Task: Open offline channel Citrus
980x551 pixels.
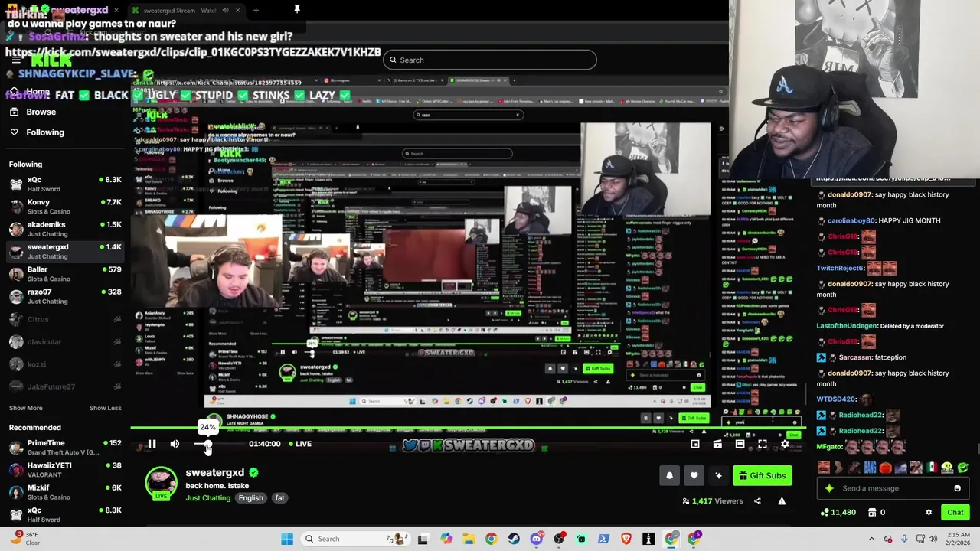Action: pos(65,319)
